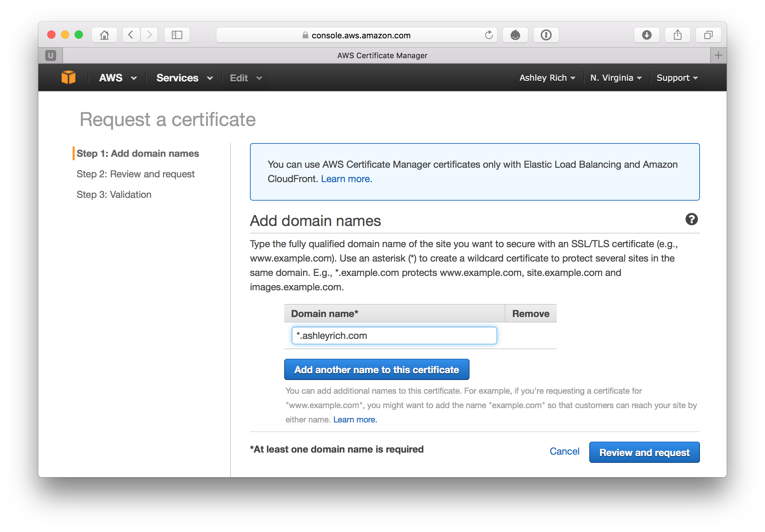Expand the AWS dropdown menu

118,78
